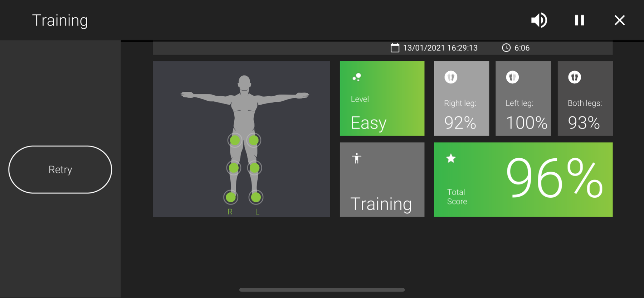Click the calendar icon beside the date
Screen dimensions: 644x298
pos(395,48)
